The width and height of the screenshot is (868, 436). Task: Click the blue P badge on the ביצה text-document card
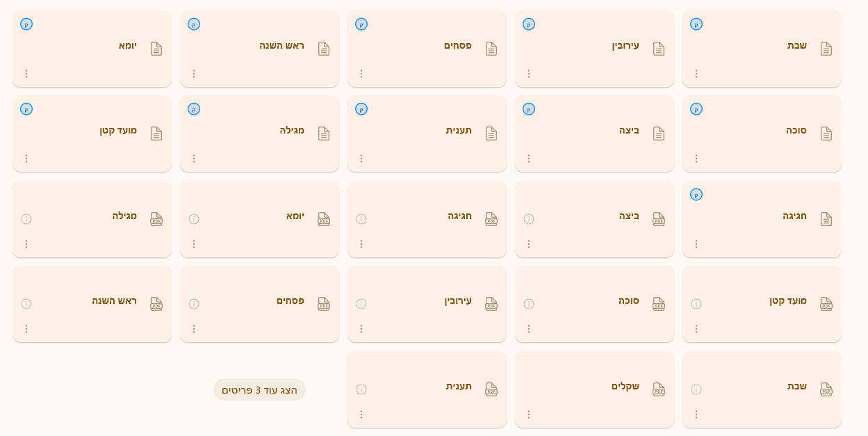coord(529,109)
